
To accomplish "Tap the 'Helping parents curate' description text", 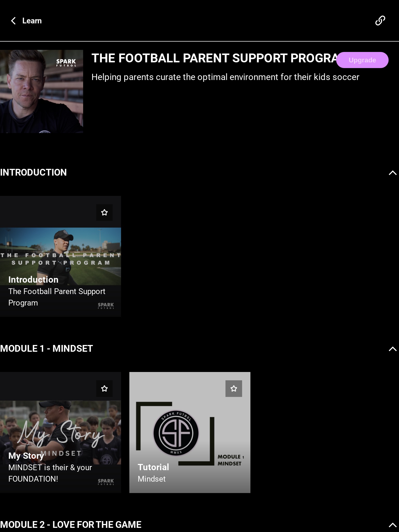I will 225,77.
